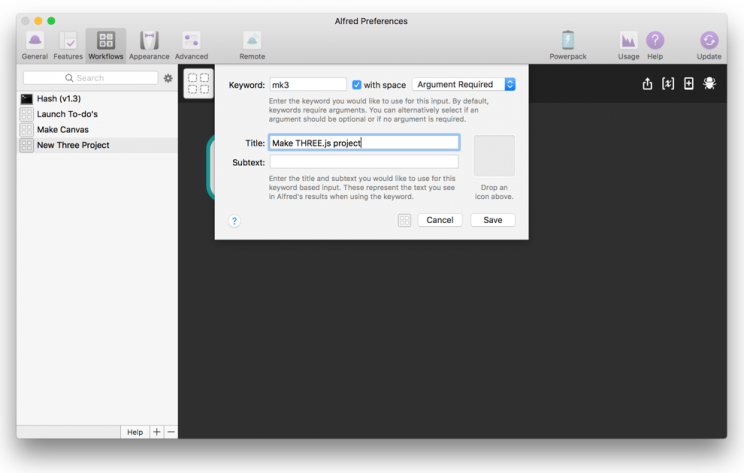The height and width of the screenshot is (473, 744).
Task: Click the green maximize window button
Action: tap(51, 21)
